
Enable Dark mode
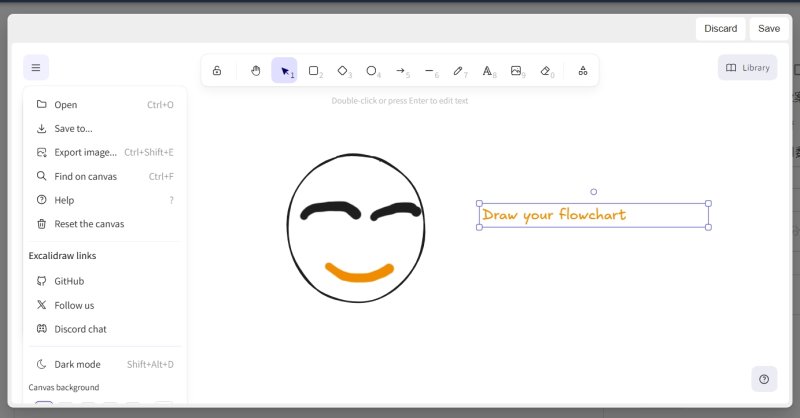(77, 365)
